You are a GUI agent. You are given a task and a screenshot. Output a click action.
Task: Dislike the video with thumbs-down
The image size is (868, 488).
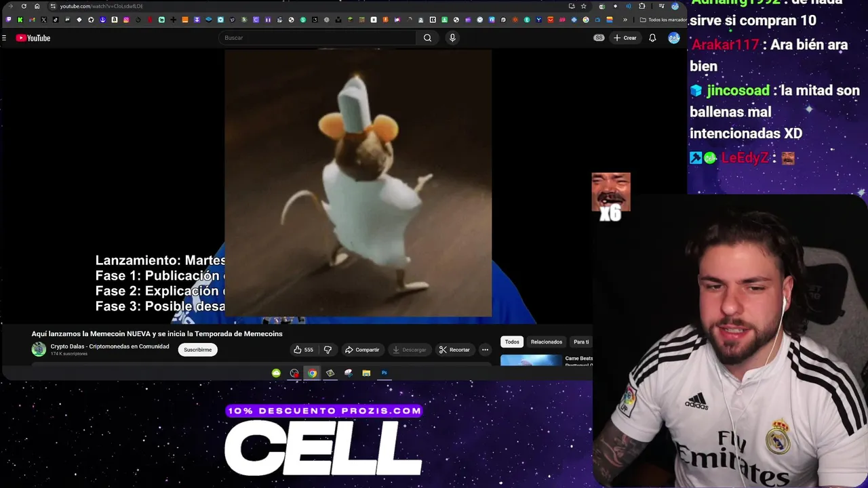[328, 350]
